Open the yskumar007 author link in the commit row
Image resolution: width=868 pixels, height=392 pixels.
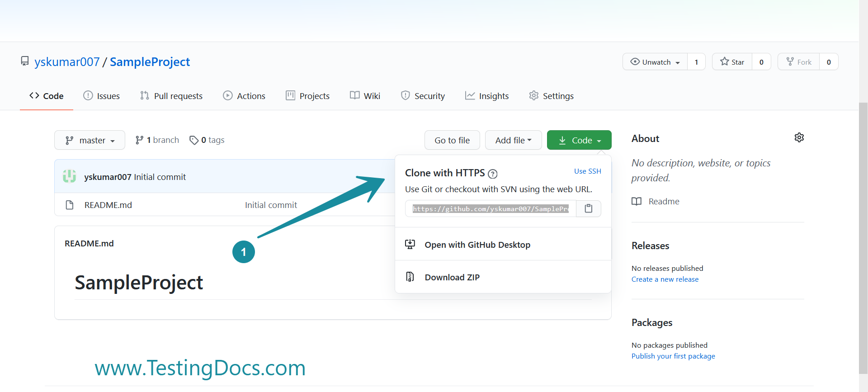[x=108, y=177]
